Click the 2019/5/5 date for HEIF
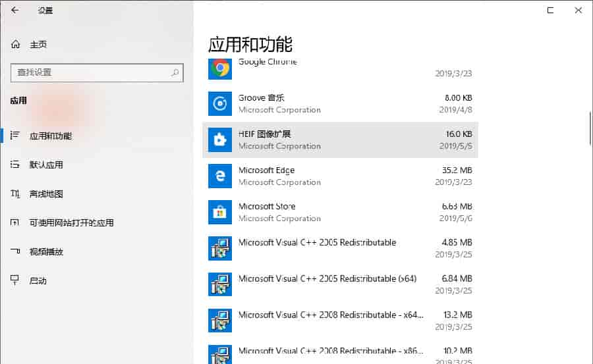Image resolution: width=593 pixels, height=364 pixels. (456, 146)
